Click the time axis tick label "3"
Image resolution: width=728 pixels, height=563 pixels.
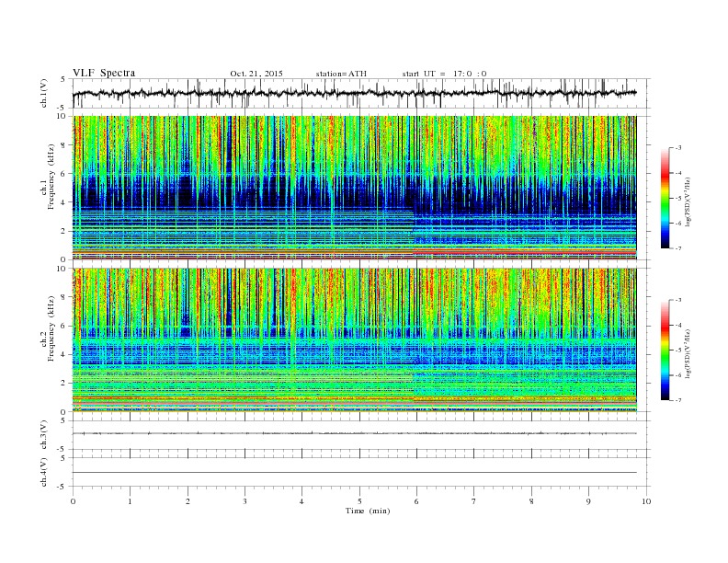pos(245,501)
